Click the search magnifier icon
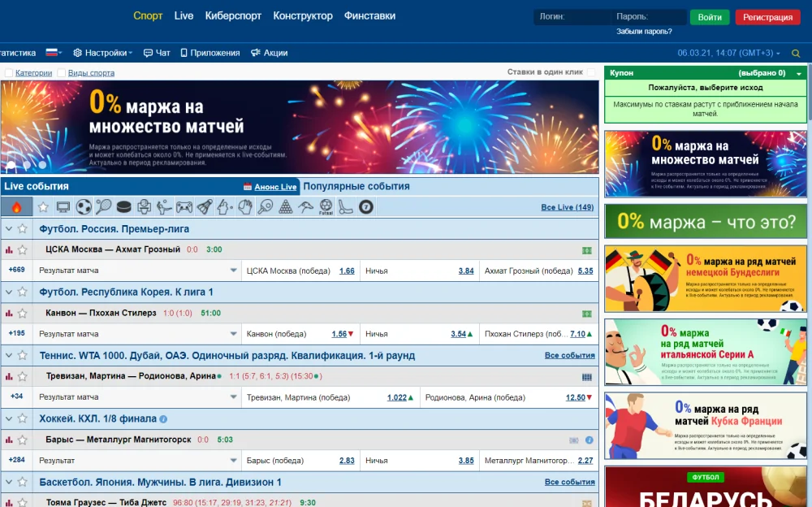Image resolution: width=812 pixels, height=507 pixels. 796,54
